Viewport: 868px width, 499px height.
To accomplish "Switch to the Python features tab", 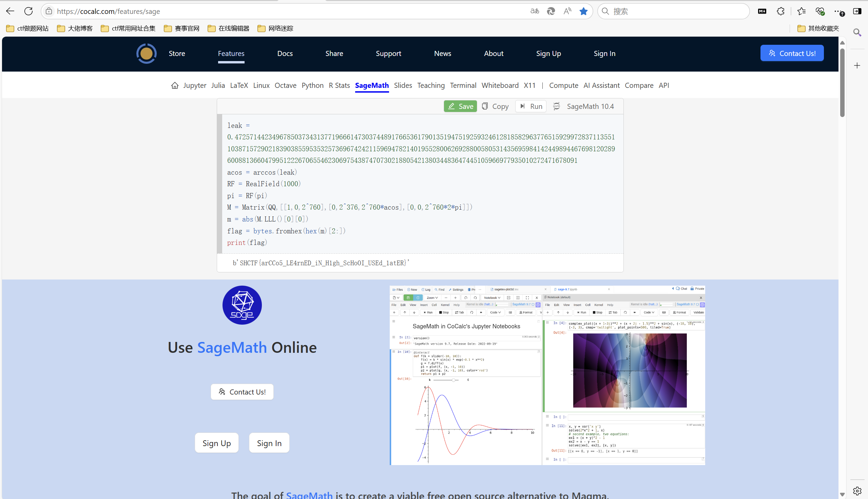I will pyautogui.click(x=312, y=85).
